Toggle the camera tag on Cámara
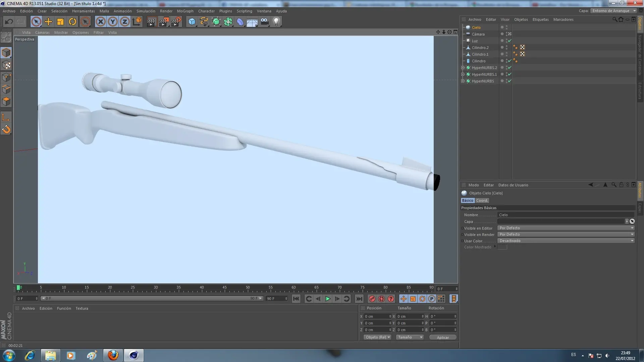 (x=510, y=34)
